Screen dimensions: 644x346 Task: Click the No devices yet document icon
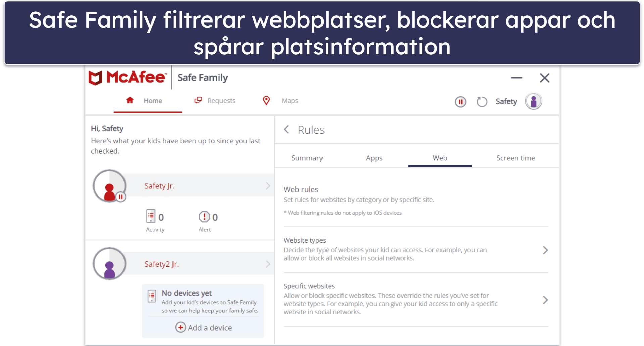(x=152, y=296)
